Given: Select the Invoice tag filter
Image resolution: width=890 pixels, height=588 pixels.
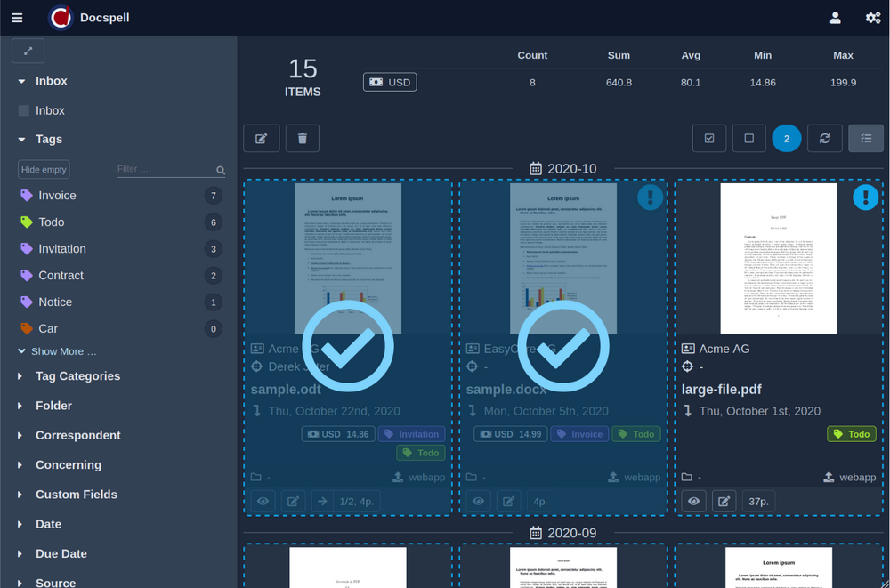Looking at the screenshot, I should pyautogui.click(x=57, y=196).
